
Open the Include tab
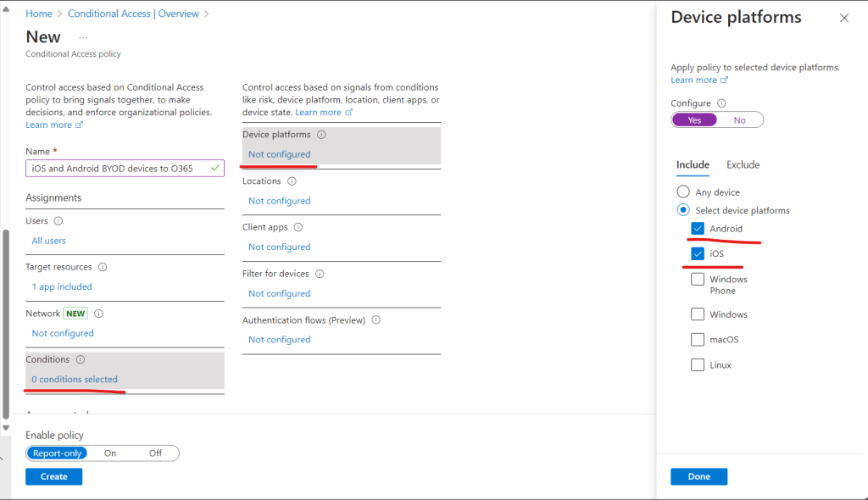click(693, 165)
